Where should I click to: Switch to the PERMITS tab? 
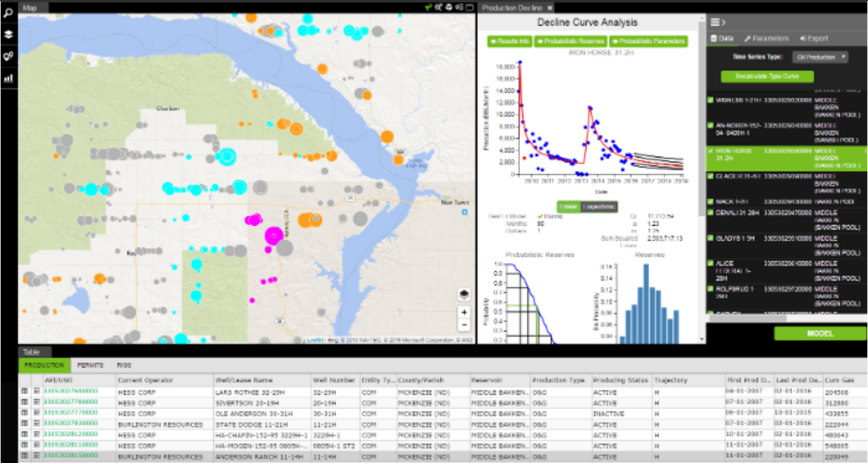point(90,365)
